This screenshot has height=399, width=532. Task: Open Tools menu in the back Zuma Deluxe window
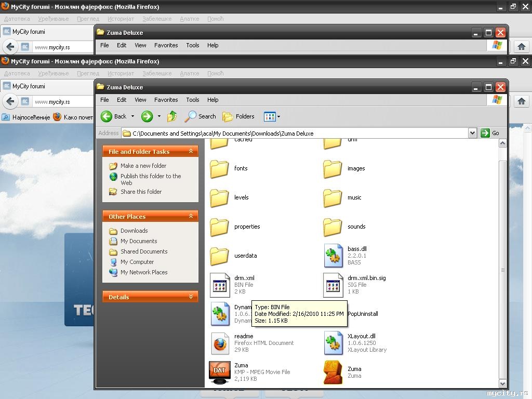pos(192,45)
